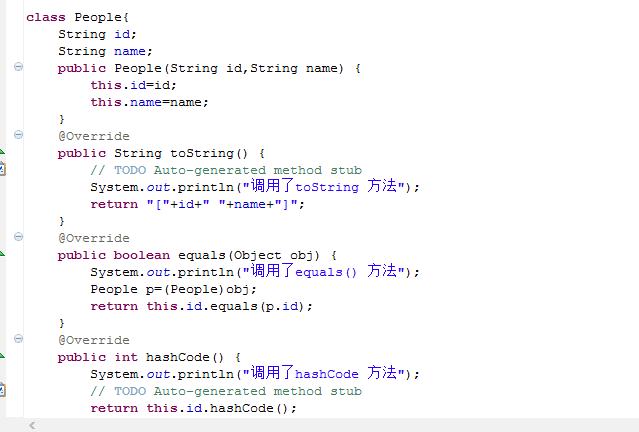Click the 'public boolean equals(Object obj)' signature
This screenshot has width=639, height=432.
point(189,256)
